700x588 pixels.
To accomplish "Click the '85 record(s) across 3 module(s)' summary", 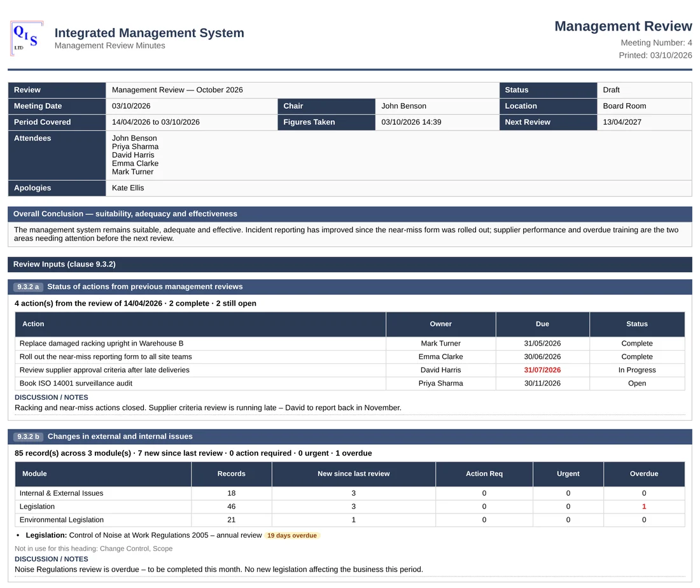I will [x=193, y=453].
